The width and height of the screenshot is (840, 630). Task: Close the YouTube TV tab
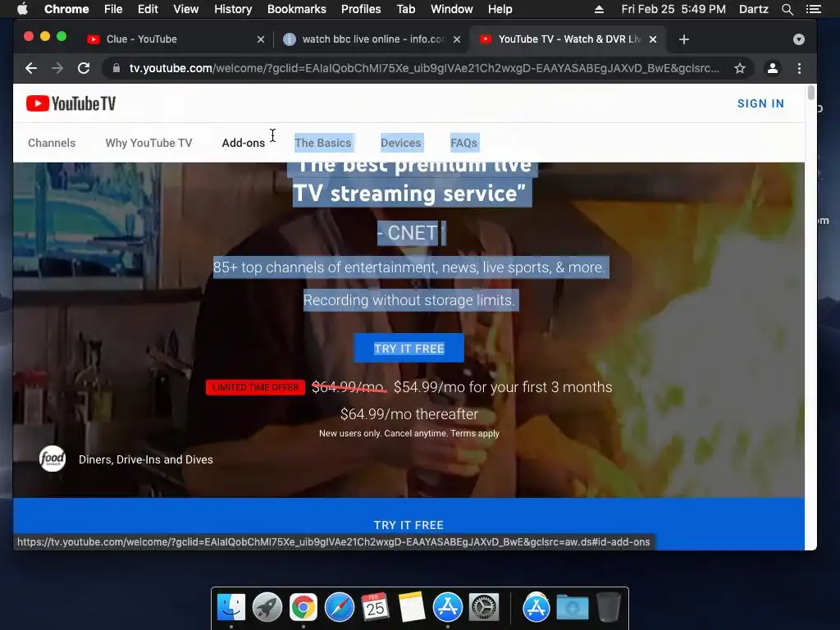pyautogui.click(x=653, y=39)
